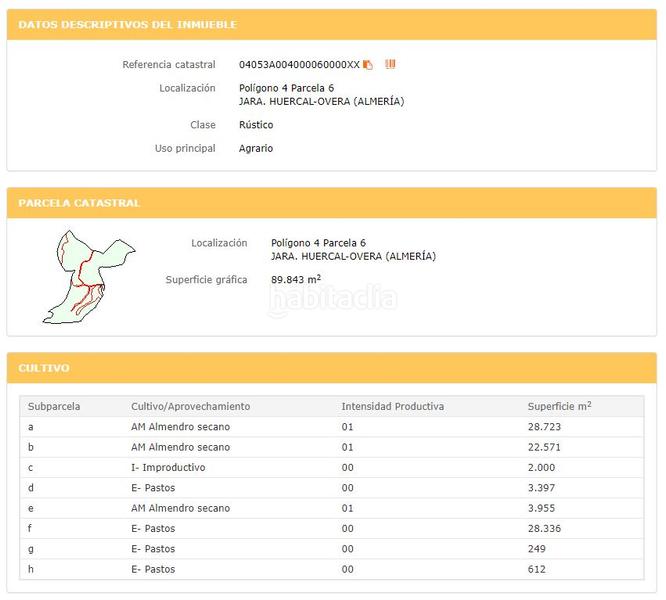Click the cadastral reference number 04053A004000060000XX
This screenshot has width=666, height=600.
pyautogui.click(x=298, y=65)
